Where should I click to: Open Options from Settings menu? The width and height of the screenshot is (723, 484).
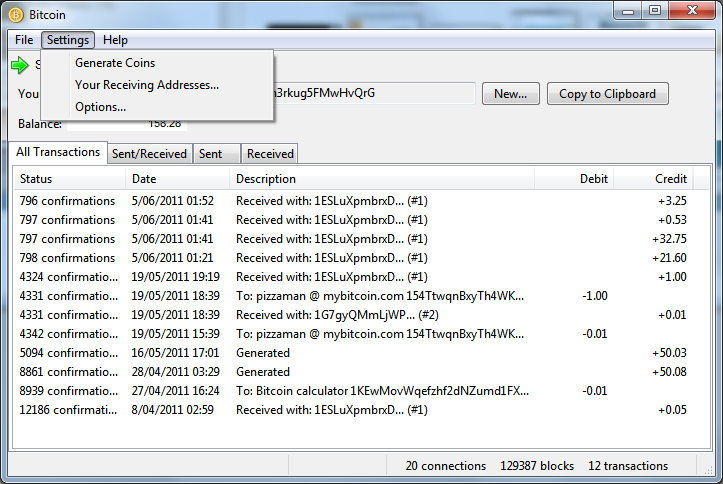100,107
